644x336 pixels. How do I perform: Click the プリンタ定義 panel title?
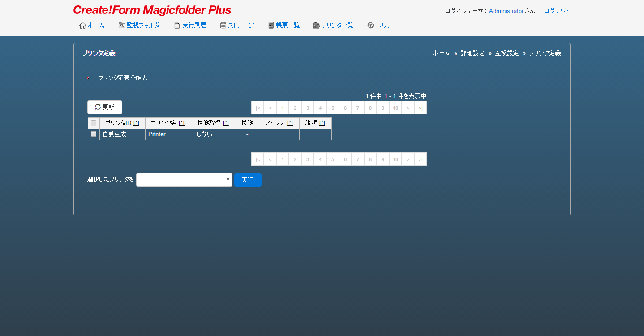click(99, 53)
